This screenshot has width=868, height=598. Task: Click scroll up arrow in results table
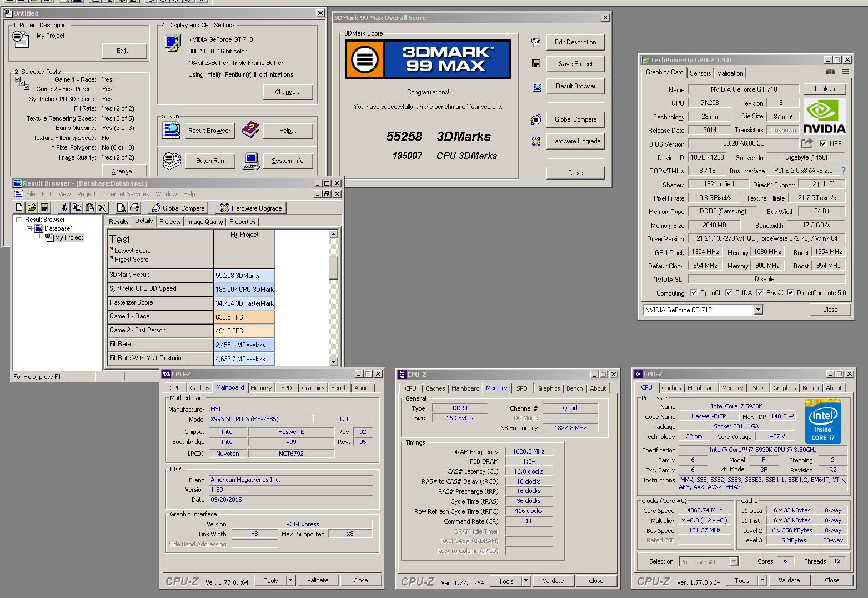[334, 234]
